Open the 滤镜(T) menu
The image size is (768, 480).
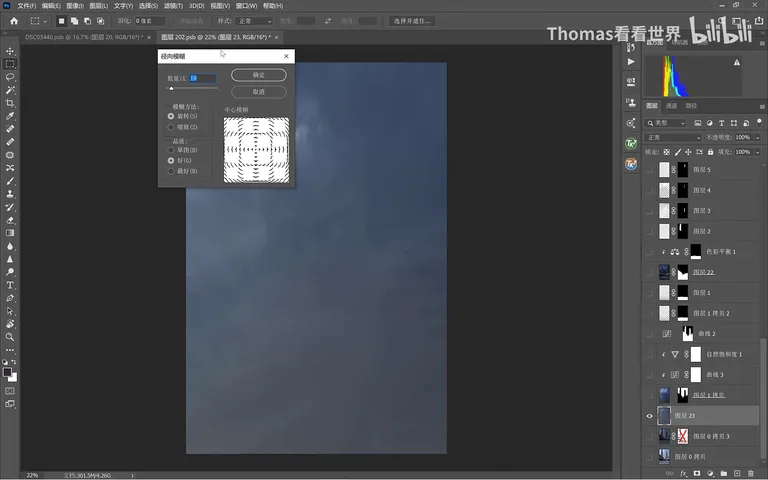point(173,6)
